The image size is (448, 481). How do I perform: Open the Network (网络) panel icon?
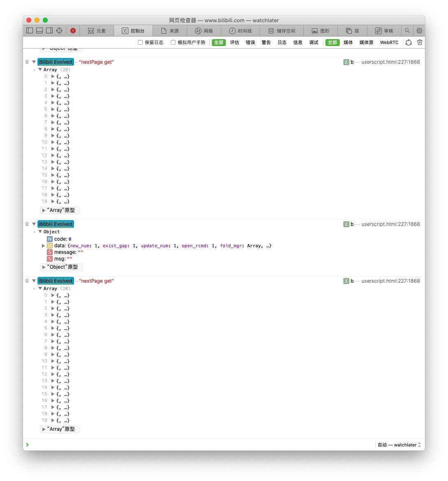[x=202, y=30]
